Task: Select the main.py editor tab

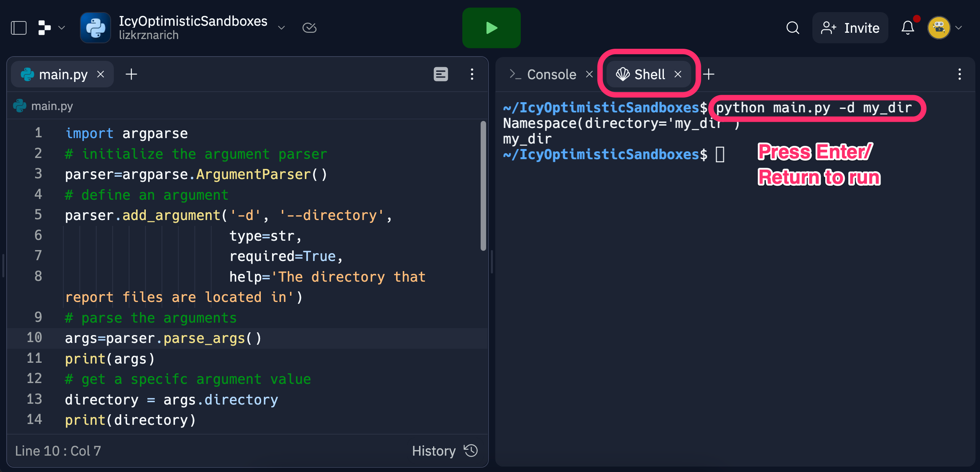Action: (x=63, y=74)
